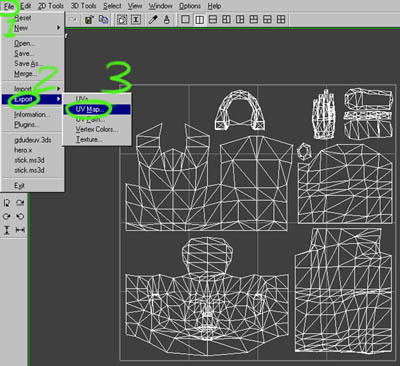Click the copy pages toolbar icon
This screenshot has height=366, width=400.
(103, 20)
